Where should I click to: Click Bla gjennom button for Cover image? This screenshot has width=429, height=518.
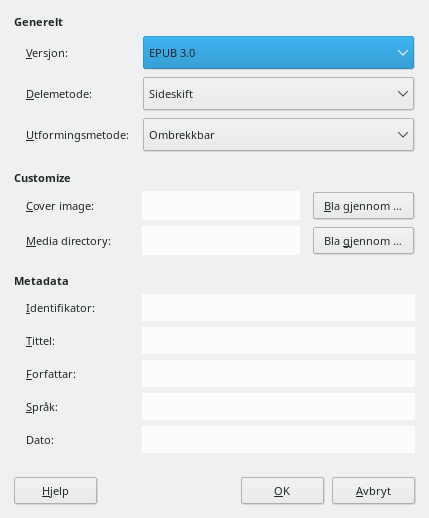coord(363,206)
